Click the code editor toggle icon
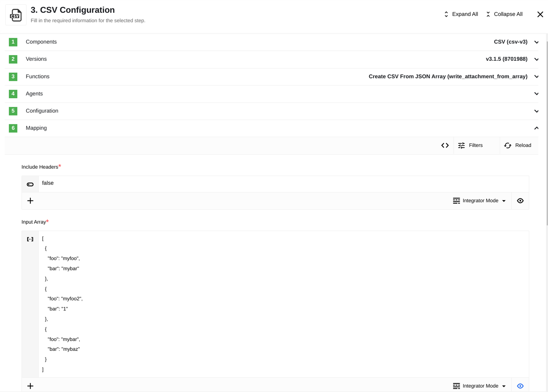 coord(444,145)
